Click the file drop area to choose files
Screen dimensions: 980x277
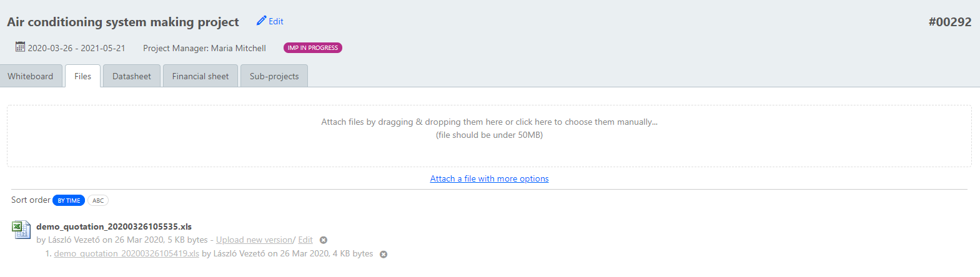pos(489,136)
